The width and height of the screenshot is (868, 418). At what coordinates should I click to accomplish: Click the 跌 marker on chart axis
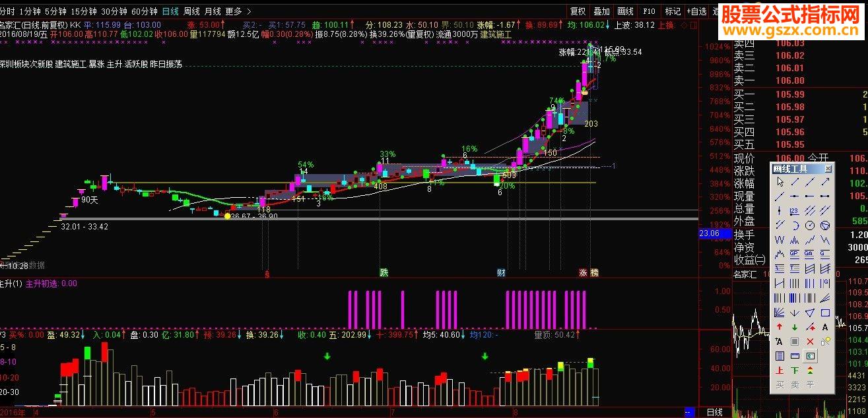(x=384, y=272)
